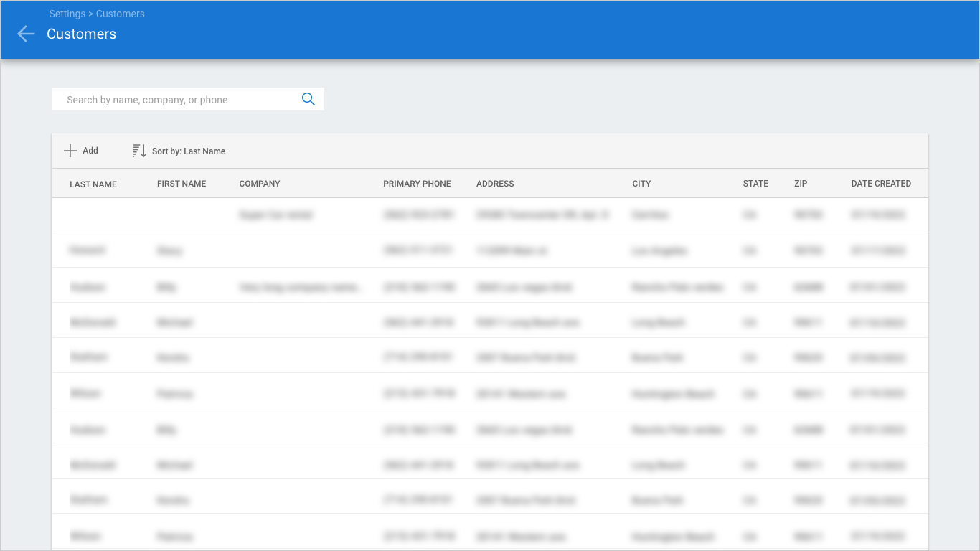Image resolution: width=980 pixels, height=551 pixels.
Task: Click the DATE CREATED column header
Action: click(881, 184)
